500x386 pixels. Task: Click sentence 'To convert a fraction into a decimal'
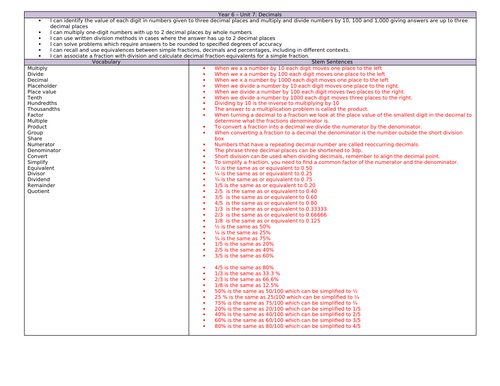[318, 127]
